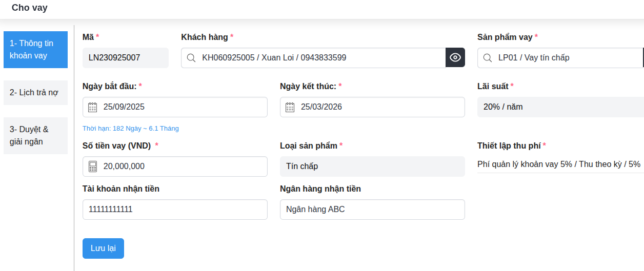This screenshot has width=644, height=271.
Task: Click the eye icon next to customer field
Action: (455, 58)
